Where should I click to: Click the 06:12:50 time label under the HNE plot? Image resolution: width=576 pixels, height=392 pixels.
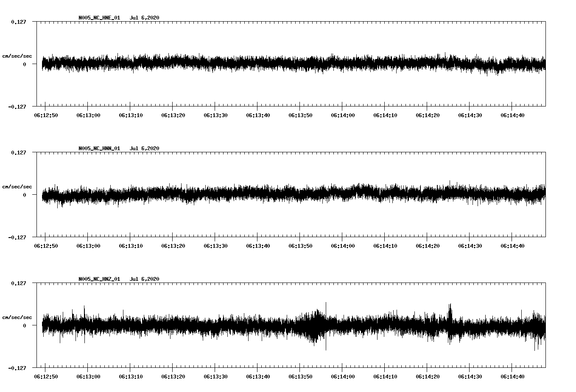pos(46,115)
